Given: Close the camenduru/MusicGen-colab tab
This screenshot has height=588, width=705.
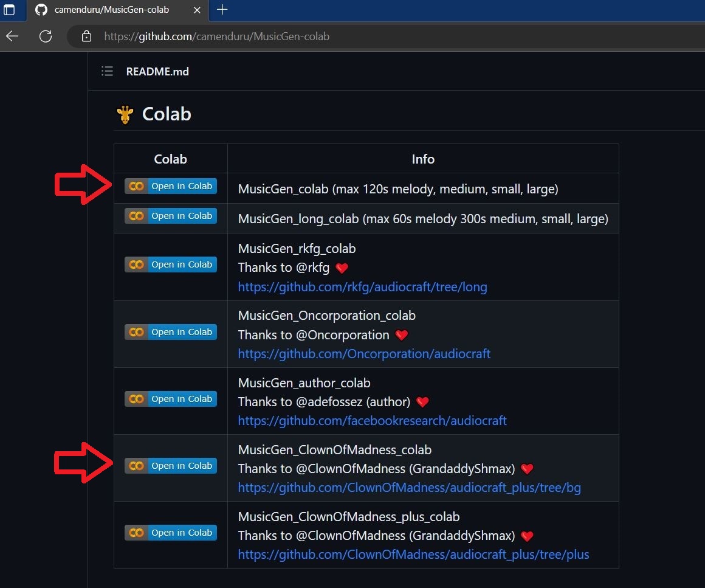Looking at the screenshot, I should tap(197, 10).
